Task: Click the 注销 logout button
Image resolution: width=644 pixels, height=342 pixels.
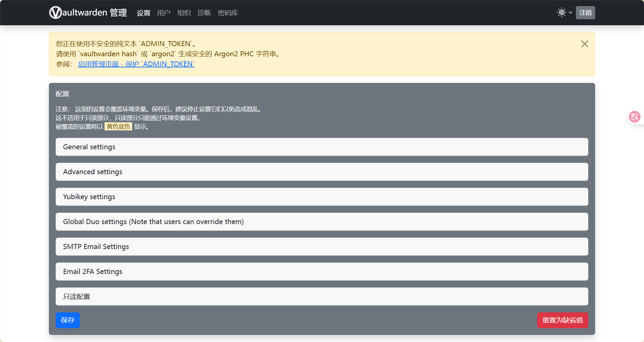Action: tap(585, 13)
